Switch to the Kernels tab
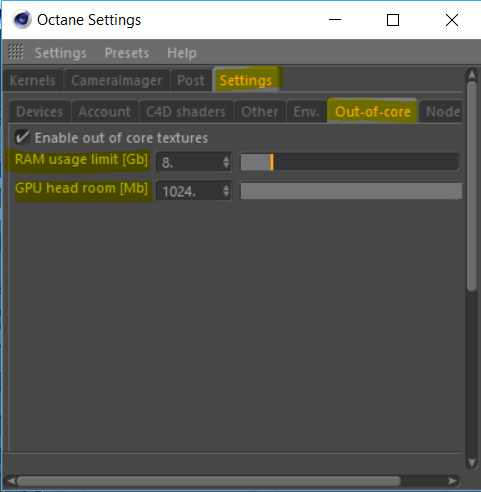Viewport: 481px width, 492px height. pos(33,80)
